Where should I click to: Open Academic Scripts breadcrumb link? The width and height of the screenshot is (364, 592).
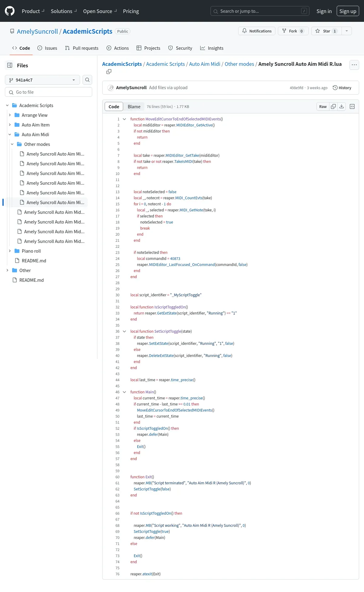pyautogui.click(x=165, y=64)
